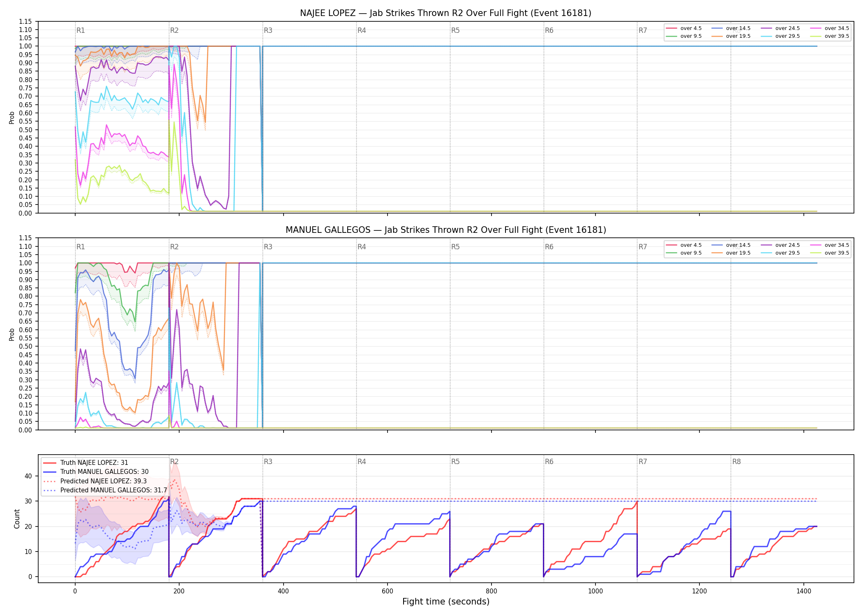Viewport: 863px width, 616px height.
Task: Click R1 round marker in Najee Lopez chart
Action: point(81,30)
